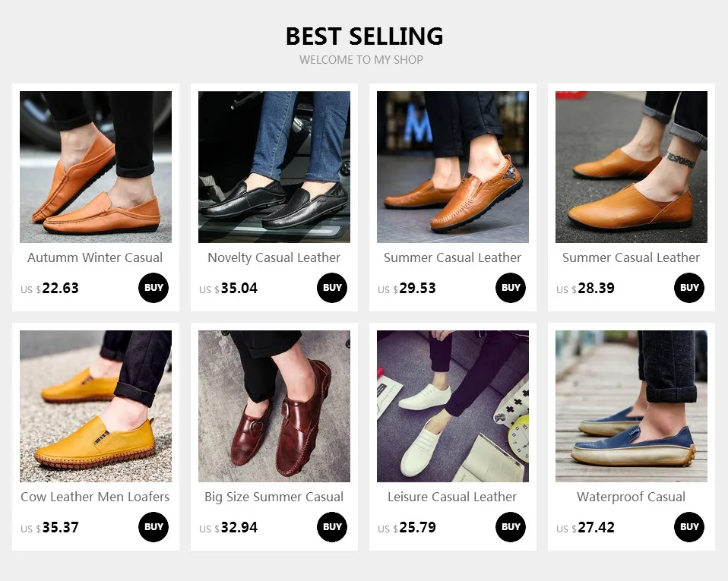
Task: Open the Novelty Casual Leather title link
Action: (274, 258)
